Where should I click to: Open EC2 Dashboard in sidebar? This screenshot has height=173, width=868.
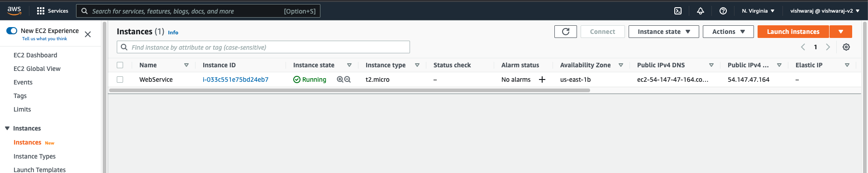tap(35, 55)
